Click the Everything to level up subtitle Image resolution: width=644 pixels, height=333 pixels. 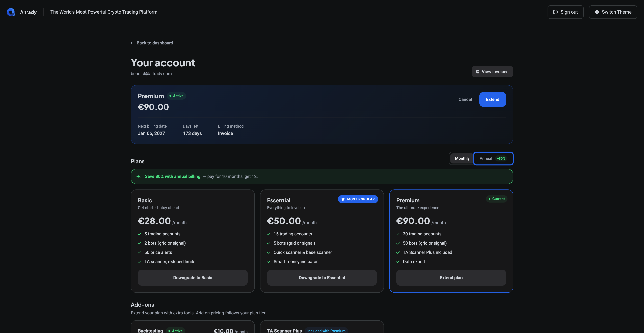point(286,208)
